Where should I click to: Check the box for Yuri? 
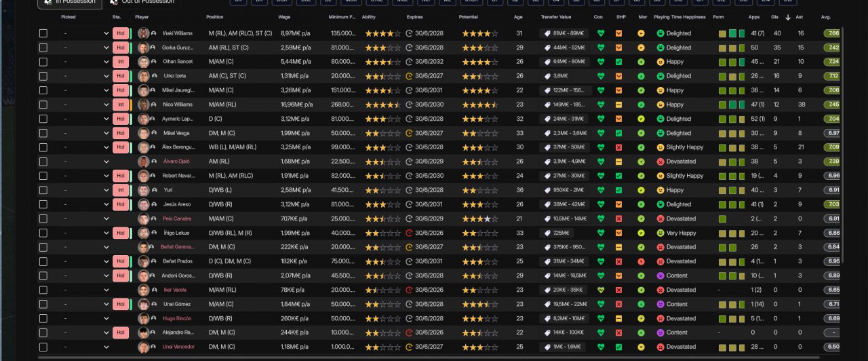[x=43, y=190]
